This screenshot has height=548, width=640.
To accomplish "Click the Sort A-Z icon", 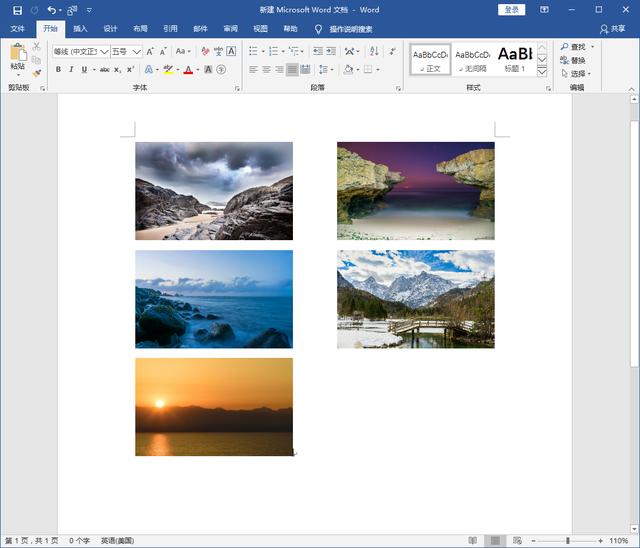I will [x=374, y=51].
